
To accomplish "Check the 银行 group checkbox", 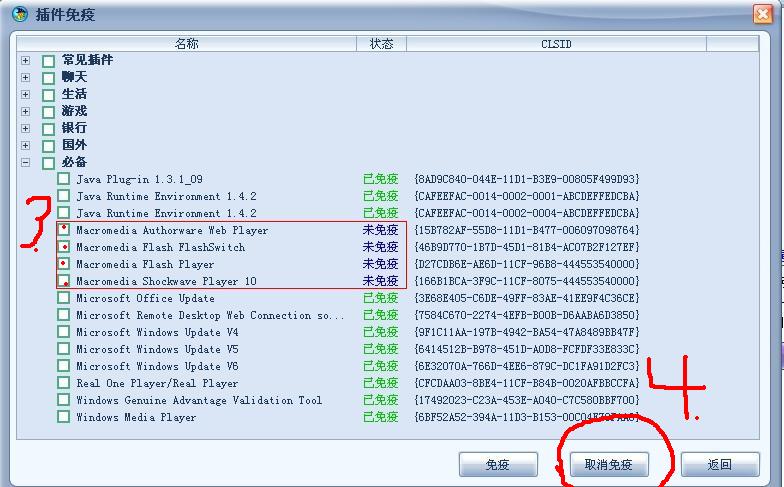I will (x=48, y=129).
